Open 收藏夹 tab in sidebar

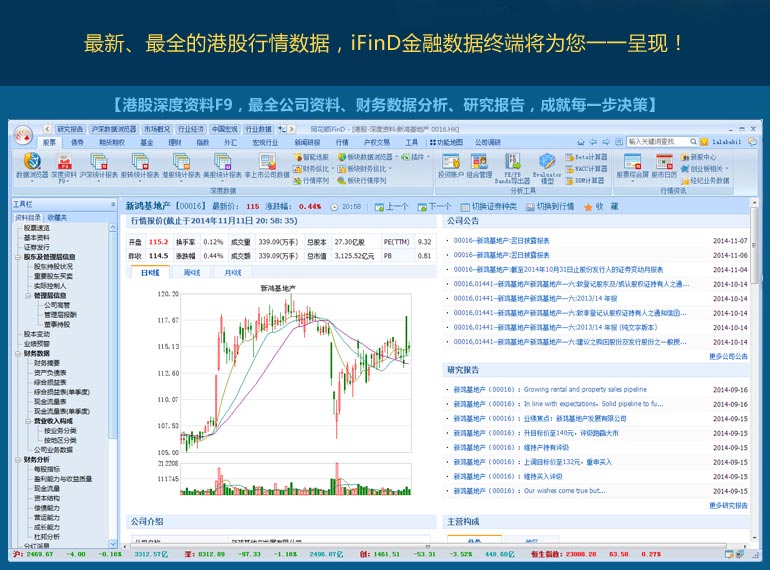[57, 217]
